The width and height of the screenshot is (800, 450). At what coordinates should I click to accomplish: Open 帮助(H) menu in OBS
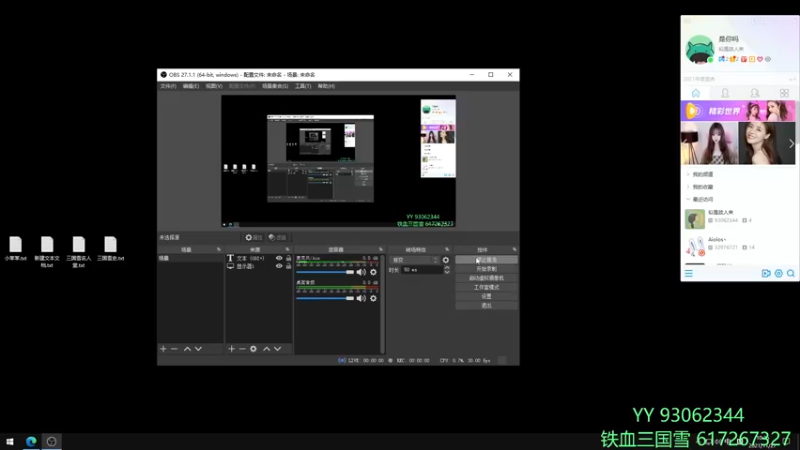pos(326,86)
